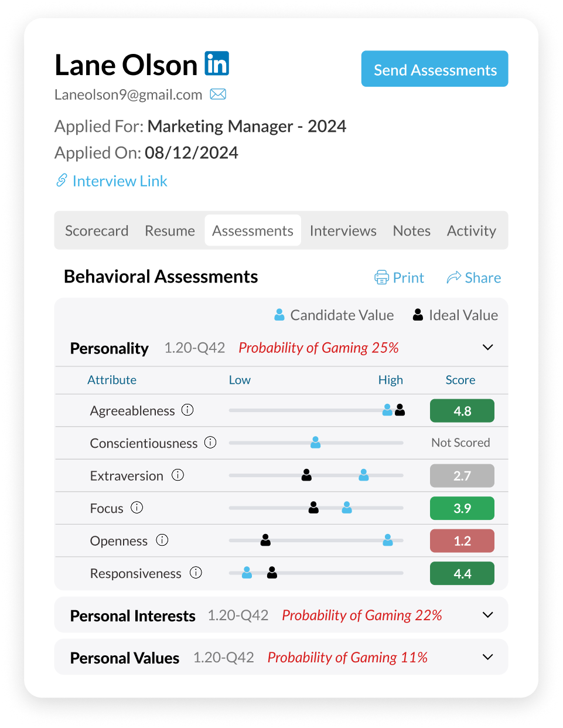Image resolution: width=563 pixels, height=728 pixels.
Task: Open the Interviews tab
Action: click(343, 230)
